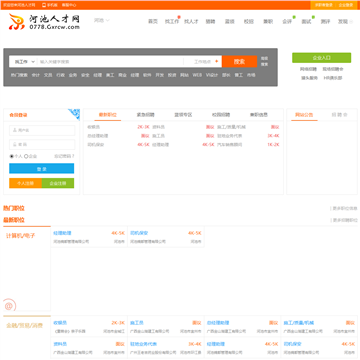Click hot keyword WEB
The height and width of the screenshot is (360, 360).
tap(197, 75)
